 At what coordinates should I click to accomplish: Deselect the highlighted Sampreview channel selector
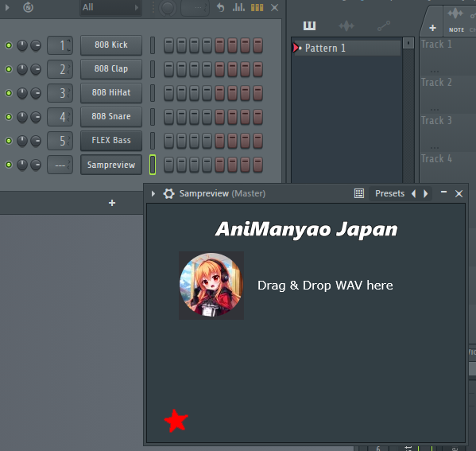[153, 165]
